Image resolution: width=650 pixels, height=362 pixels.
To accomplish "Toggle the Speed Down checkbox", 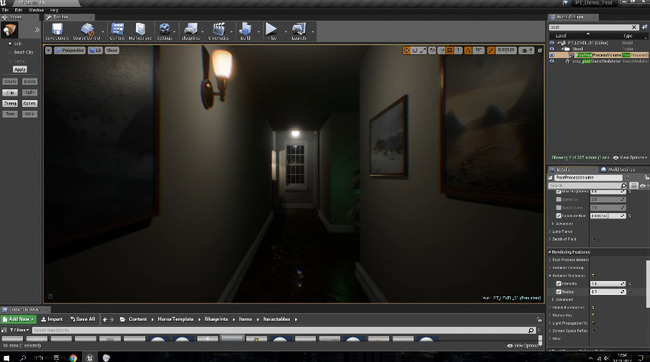I will click(558, 207).
